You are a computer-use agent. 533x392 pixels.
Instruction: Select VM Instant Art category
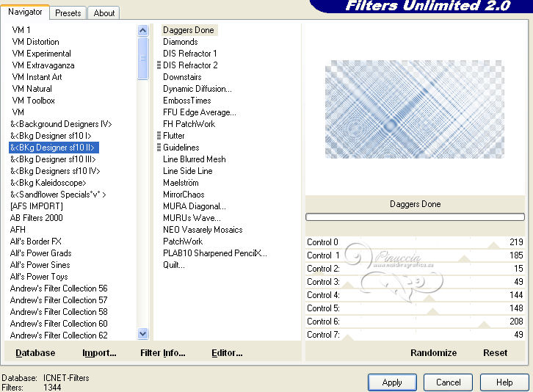click(37, 77)
